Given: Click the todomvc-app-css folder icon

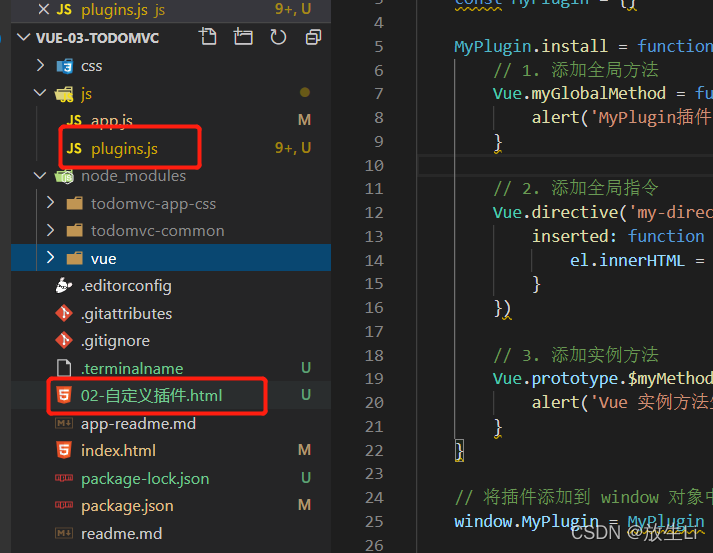Looking at the screenshot, I should pyautogui.click(x=75, y=203).
